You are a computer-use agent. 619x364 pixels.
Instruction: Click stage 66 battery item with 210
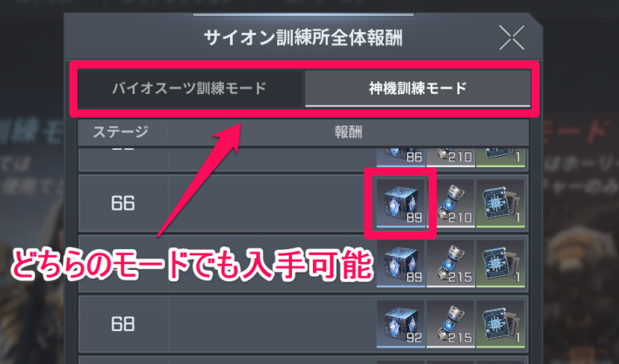(451, 204)
